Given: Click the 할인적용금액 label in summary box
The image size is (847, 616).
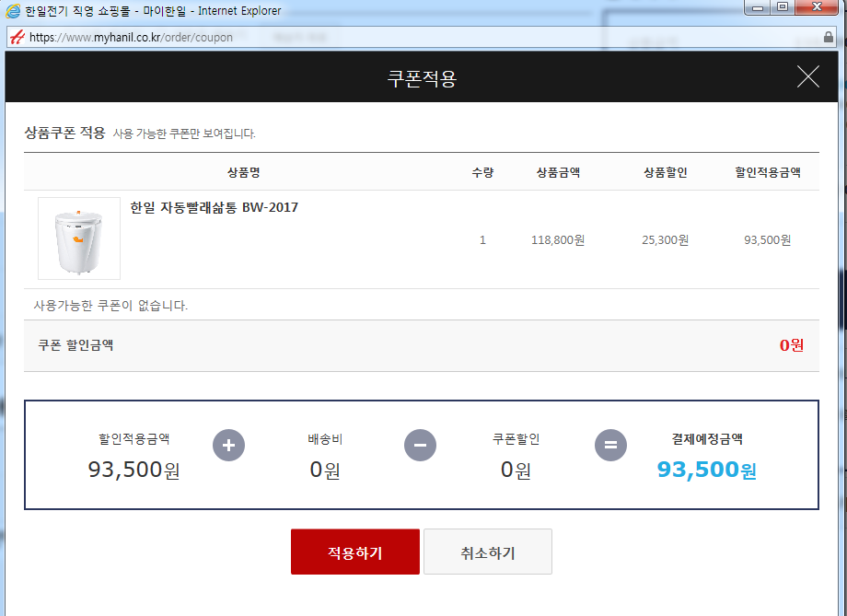Looking at the screenshot, I should [134, 439].
